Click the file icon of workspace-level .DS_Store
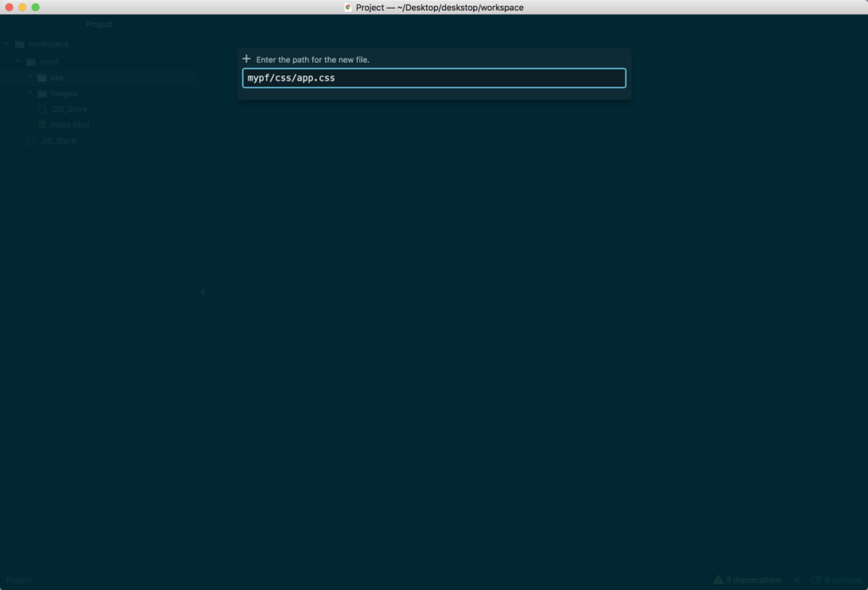Image resolution: width=868 pixels, height=590 pixels. 31,141
